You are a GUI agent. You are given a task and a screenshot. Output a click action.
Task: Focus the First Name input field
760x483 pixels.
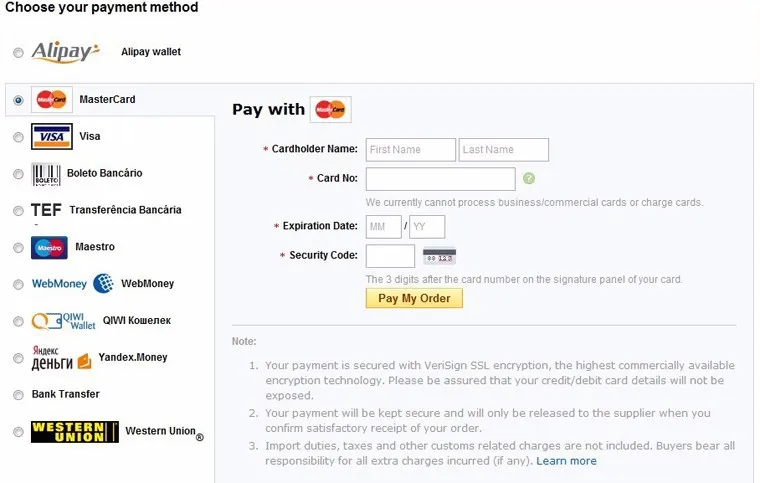pos(411,150)
